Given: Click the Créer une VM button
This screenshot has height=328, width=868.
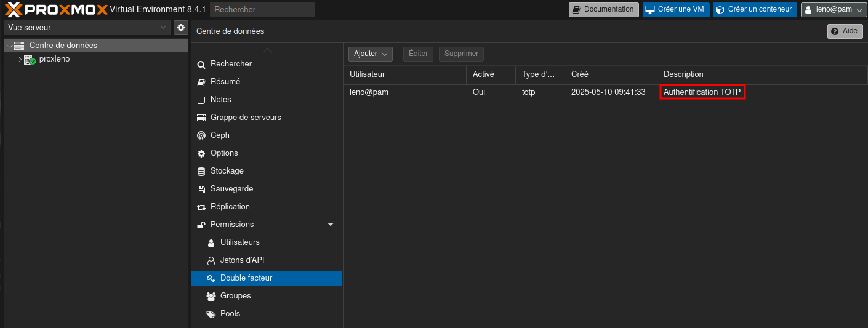Looking at the screenshot, I should 675,9.
